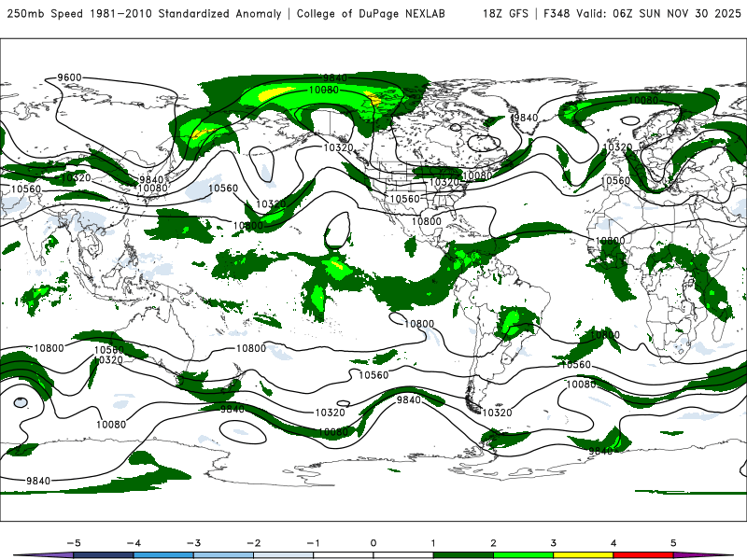Click the colorbar tick label '5'
747x560 pixels.
pos(673,543)
